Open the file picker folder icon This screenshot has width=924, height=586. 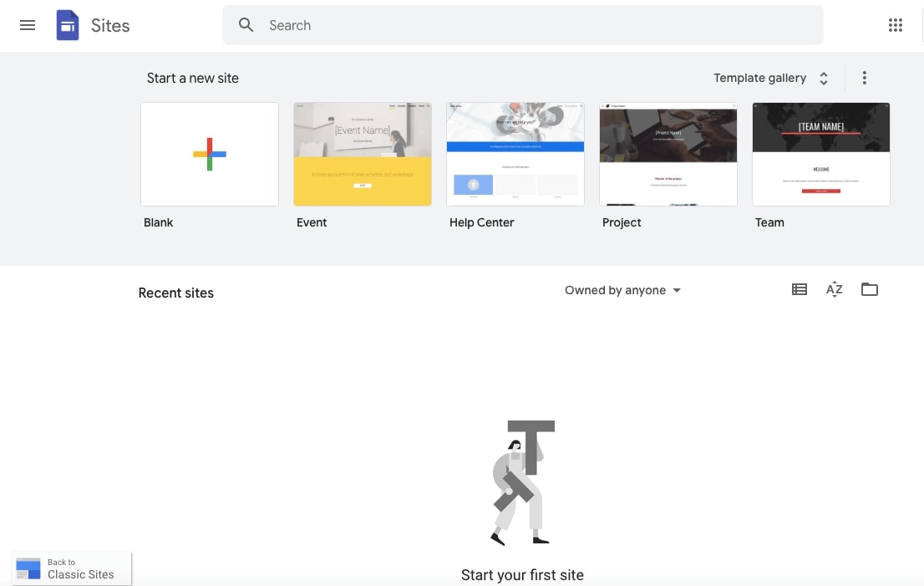870,289
